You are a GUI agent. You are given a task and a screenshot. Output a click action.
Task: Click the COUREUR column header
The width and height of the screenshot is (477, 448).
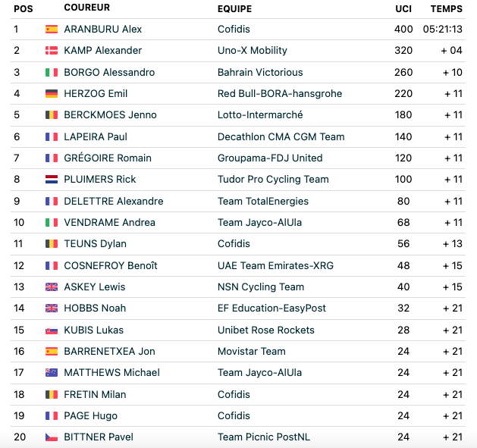click(87, 8)
